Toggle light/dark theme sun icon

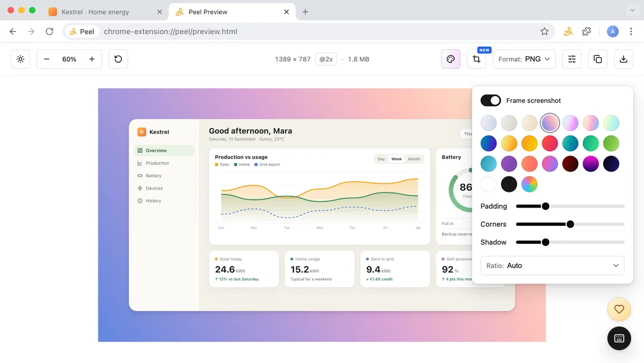click(x=20, y=59)
